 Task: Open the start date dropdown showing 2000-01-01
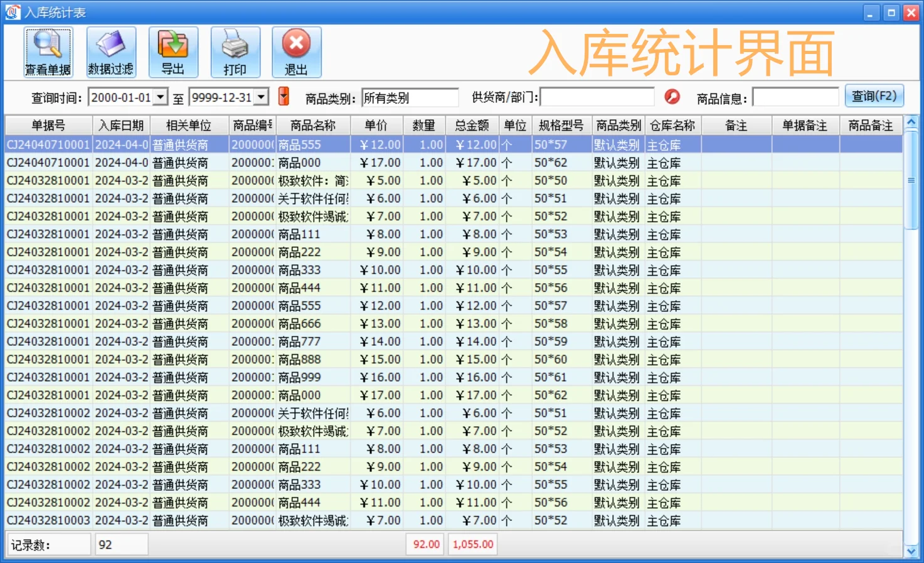(160, 97)
